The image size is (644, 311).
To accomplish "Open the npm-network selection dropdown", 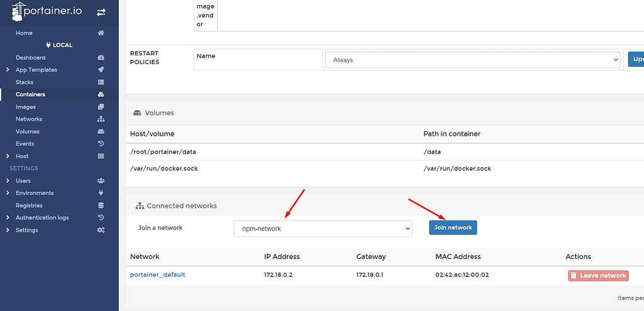I will tap(323, 229).
